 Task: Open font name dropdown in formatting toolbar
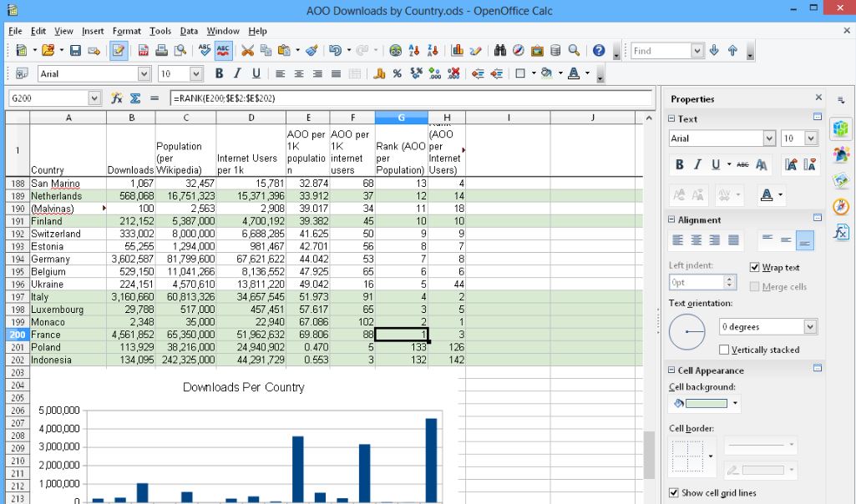click(144, 73)
